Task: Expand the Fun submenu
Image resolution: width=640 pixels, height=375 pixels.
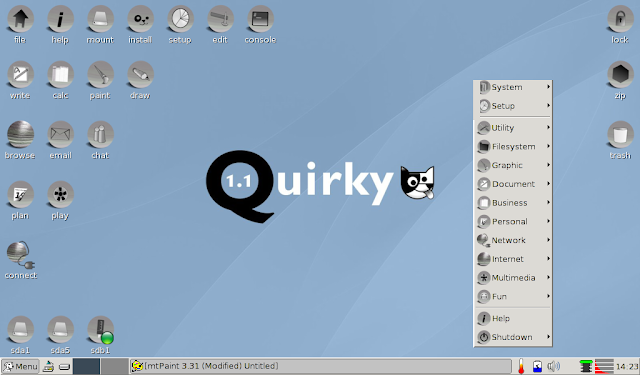Action: click(x=513, y=297)
